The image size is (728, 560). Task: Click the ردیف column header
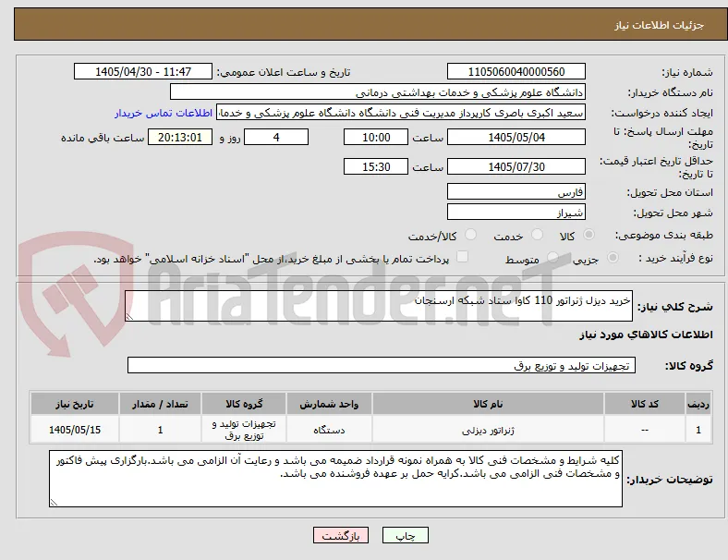click(x=698, y=404)
